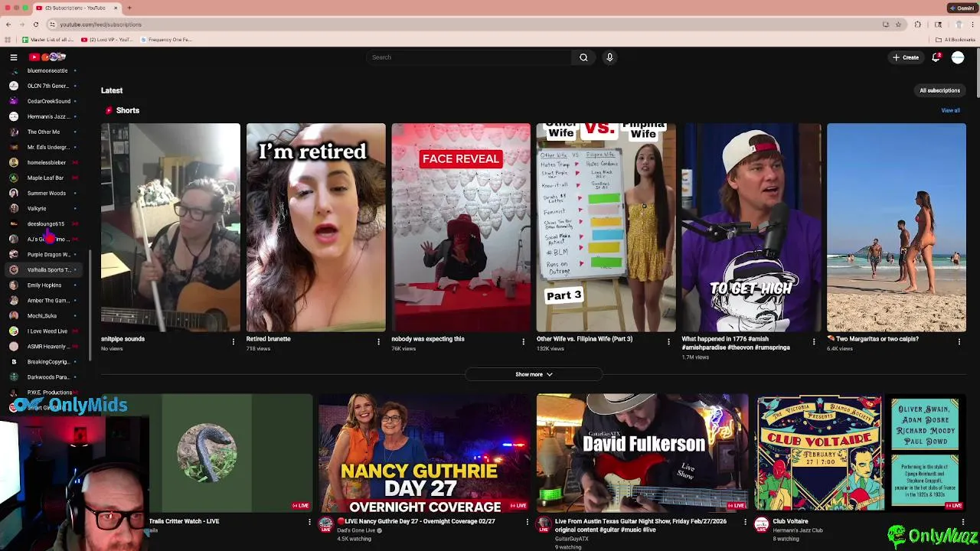Play the 'snitpipe sounds' short thumbnail

coord(171,227)
